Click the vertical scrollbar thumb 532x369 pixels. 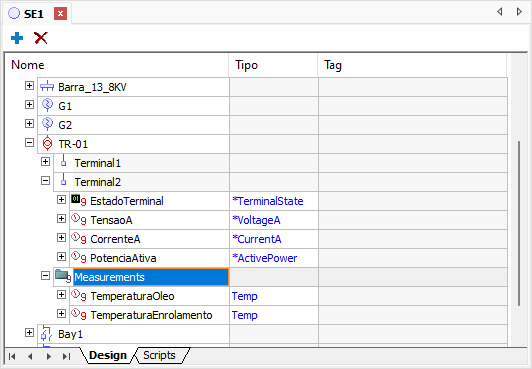pos(519,224)
